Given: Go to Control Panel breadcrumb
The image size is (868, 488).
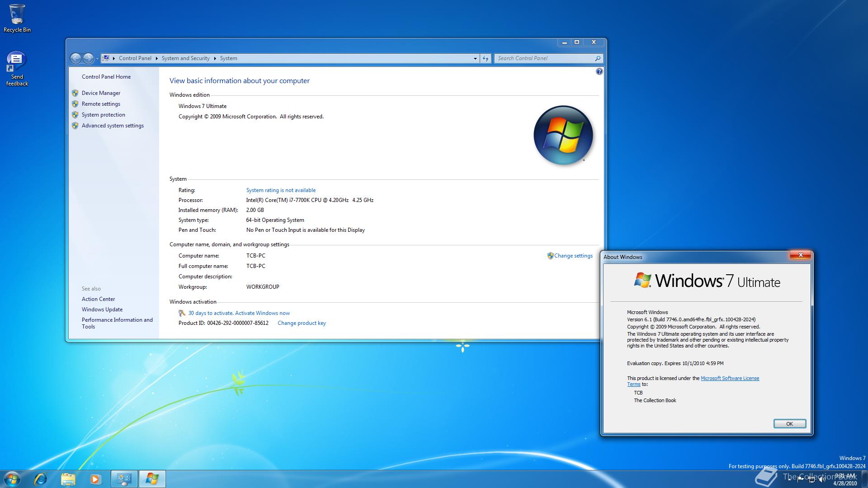Looking at the screenshot, I should point(135,58).
